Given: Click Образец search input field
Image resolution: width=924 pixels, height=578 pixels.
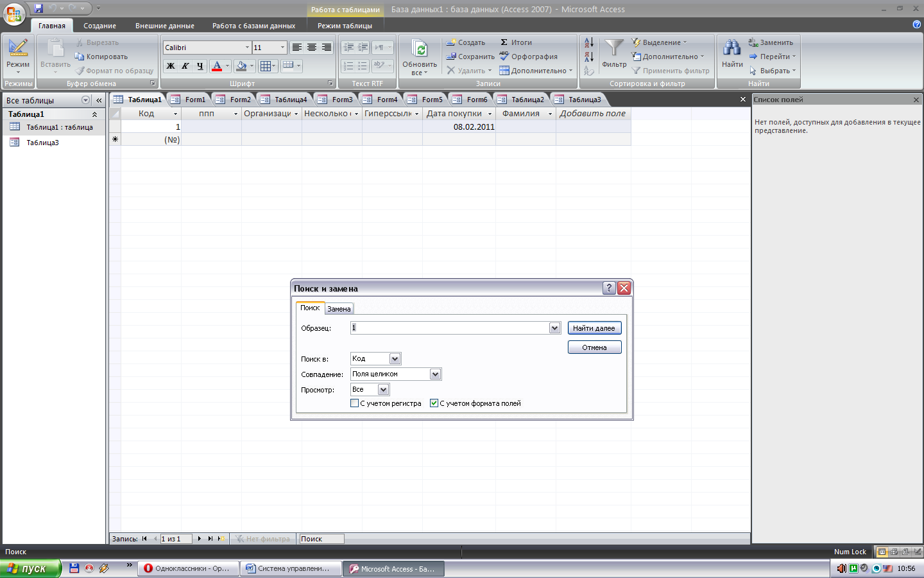Looking at the screenshot, I should tap(450, 328).
